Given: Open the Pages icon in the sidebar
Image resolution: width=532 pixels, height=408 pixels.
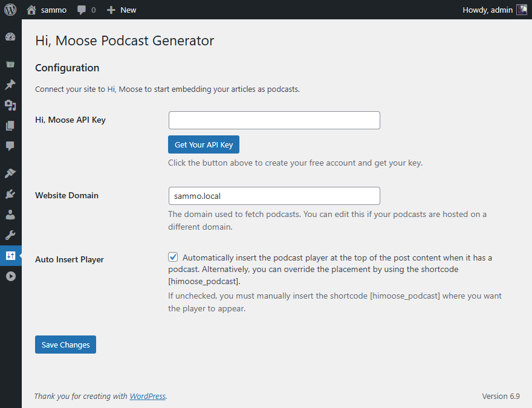Looking at the screenshot, I should pyautogui.click(x=10, y=125).
